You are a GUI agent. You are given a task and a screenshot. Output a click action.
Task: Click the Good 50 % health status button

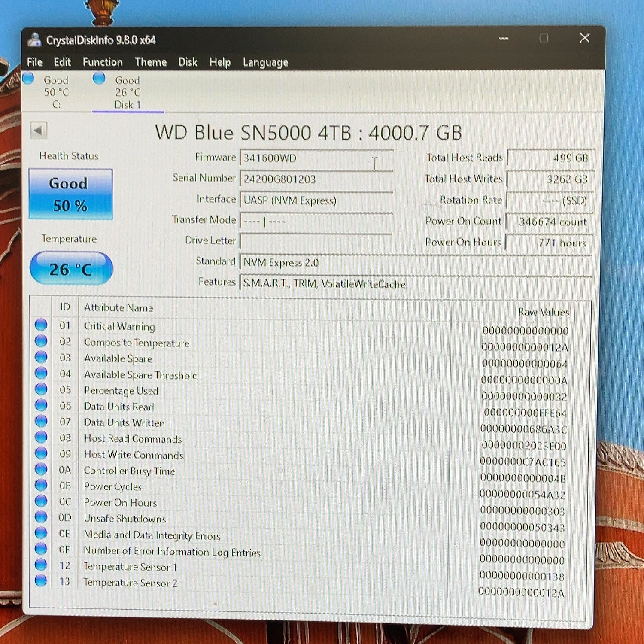pos(71,194)
